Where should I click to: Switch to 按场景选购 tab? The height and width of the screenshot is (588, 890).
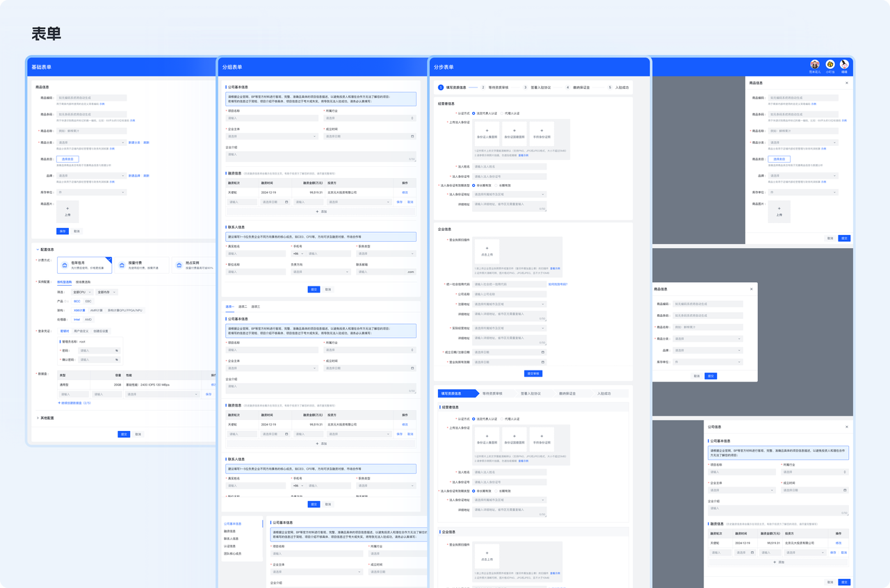[x=83, y=282]
